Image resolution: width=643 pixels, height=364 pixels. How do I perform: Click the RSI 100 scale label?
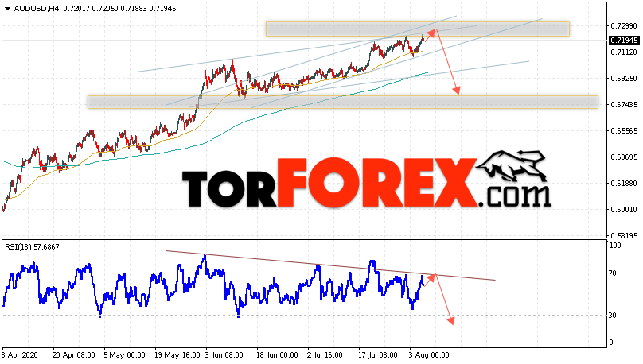coord(615,246)
